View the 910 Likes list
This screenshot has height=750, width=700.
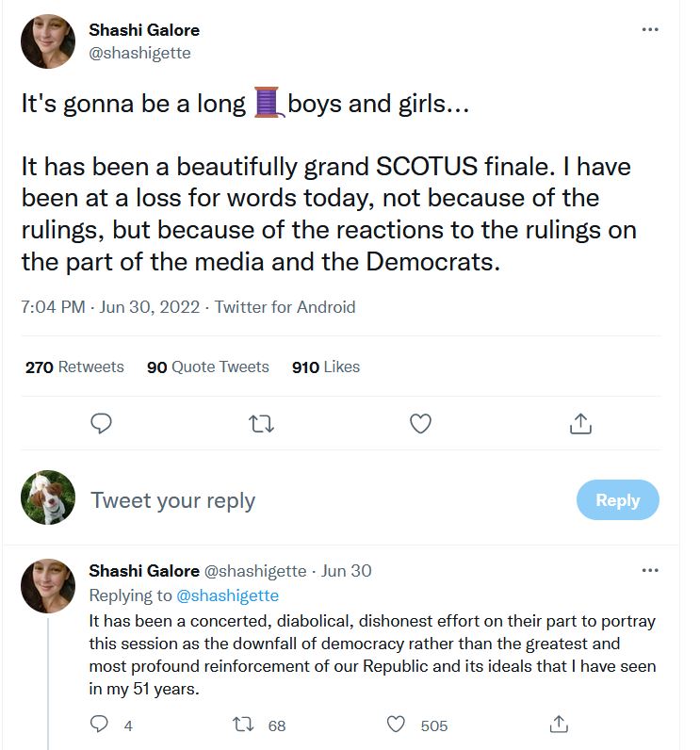(326, 367)
